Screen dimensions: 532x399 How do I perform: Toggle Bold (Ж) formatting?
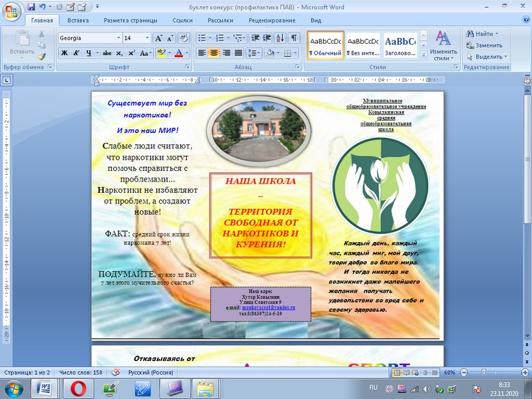(65, 53)
